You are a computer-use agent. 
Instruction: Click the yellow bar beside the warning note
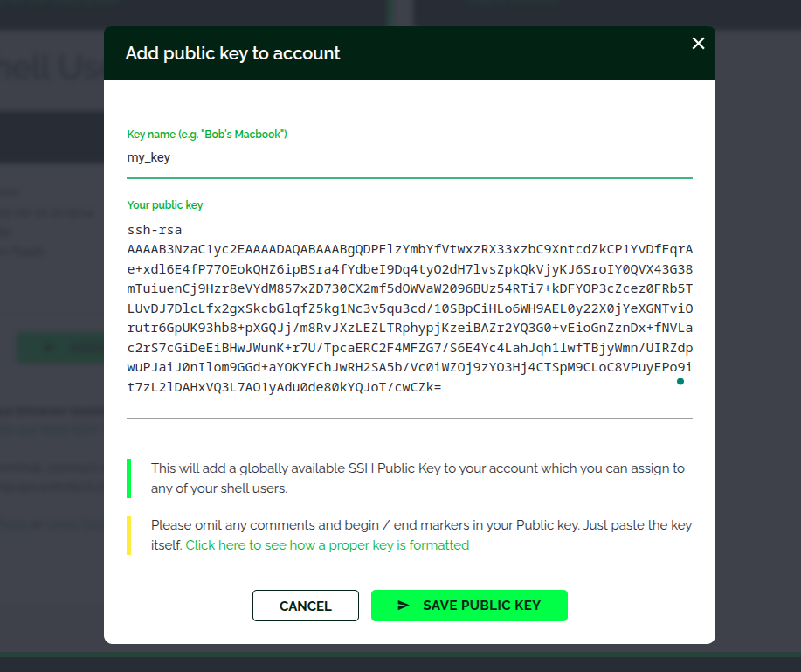[x=128, y=535]
